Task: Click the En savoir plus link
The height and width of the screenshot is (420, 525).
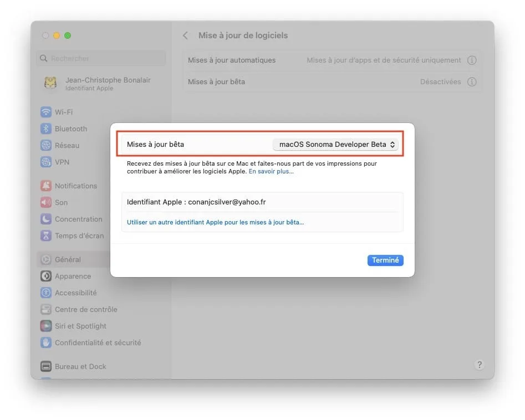Action: point(271,171)
